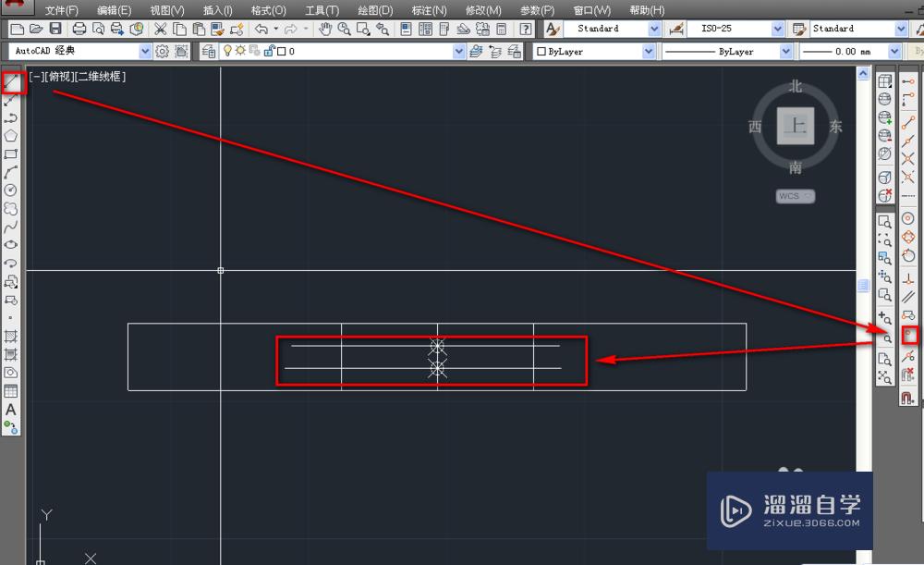Screen dimensions: 924x565
Task: Open the Save file icon
Action: click(56, 29)
